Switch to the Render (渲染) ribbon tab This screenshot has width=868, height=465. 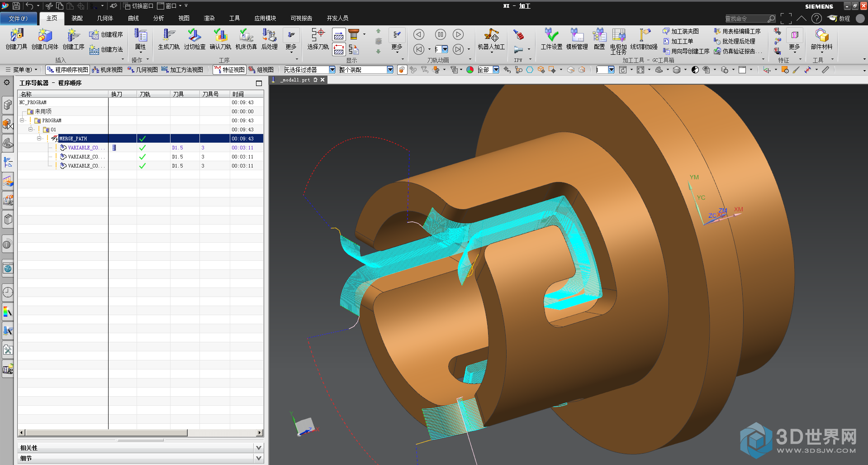pos(209,18)
